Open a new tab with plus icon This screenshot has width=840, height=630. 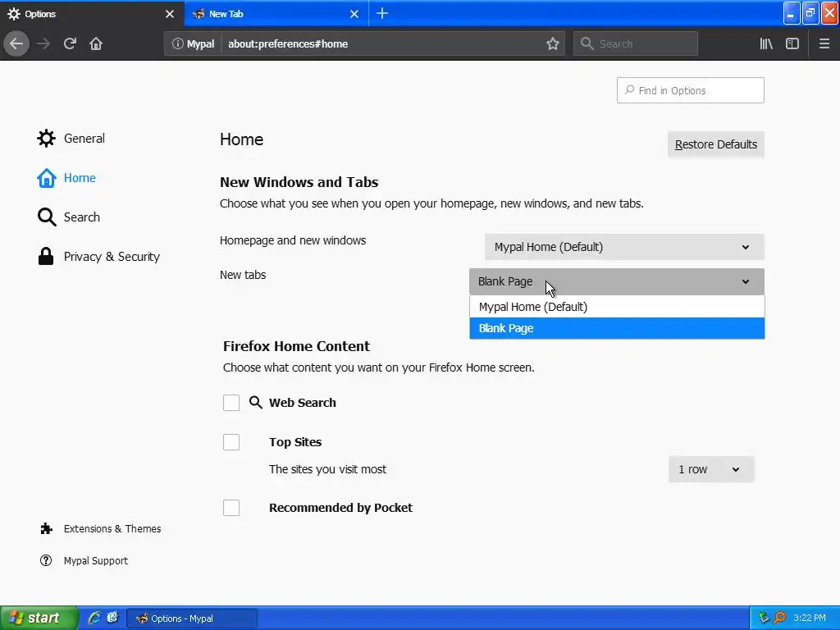[382, 13]
